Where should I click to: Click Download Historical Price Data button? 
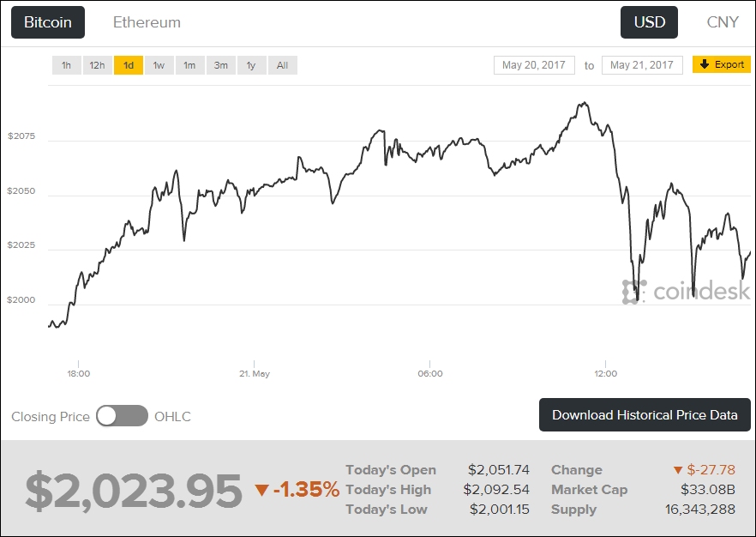[645, 415]
